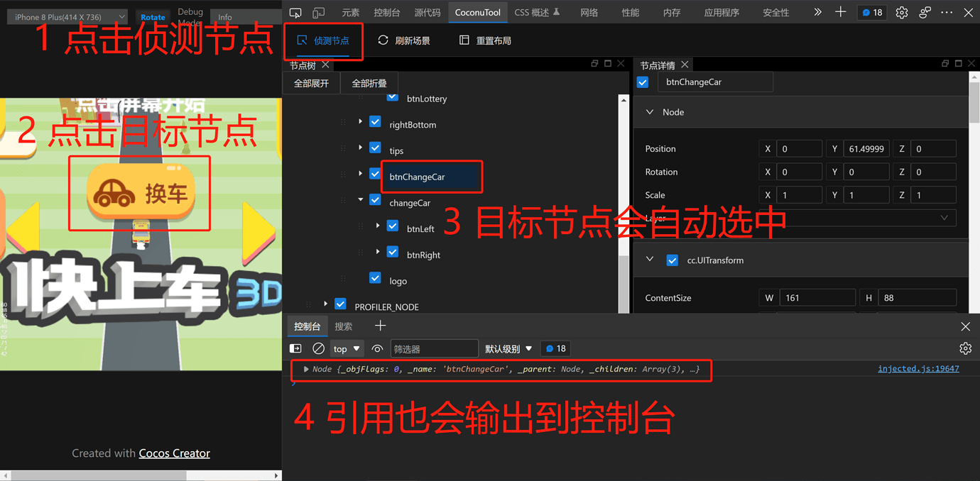
Task: Click the clear console icon
Action: coord(319,348)
